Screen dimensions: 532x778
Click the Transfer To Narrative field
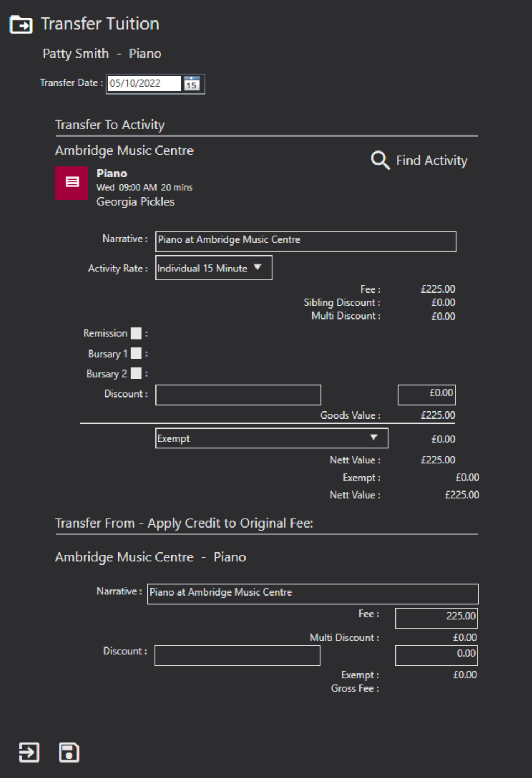click(x=305, y=241)
